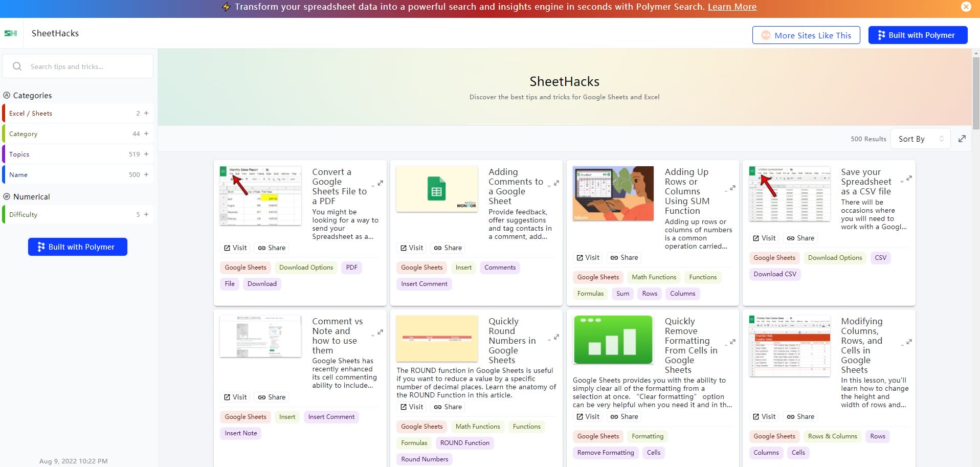Viewport: 980px width, 467px height.
Task: Share the Quickly Remove Formatting card
Action: (624, 417)
